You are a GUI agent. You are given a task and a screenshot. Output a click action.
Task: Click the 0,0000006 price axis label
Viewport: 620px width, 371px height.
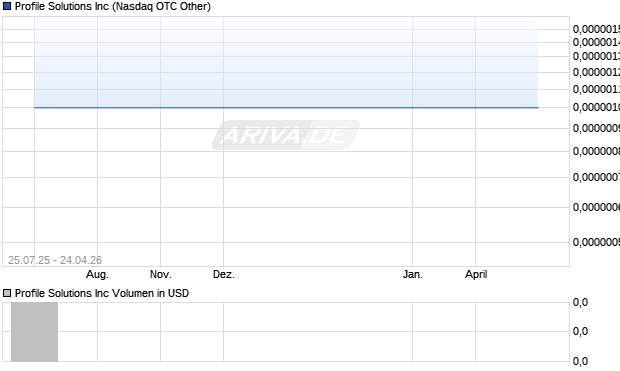(596, 207)
